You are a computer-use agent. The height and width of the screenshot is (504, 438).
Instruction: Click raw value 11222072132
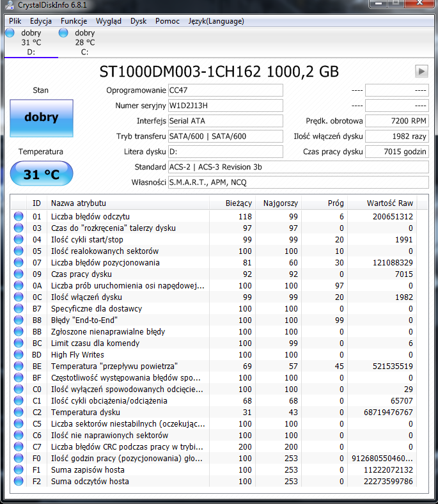click(x=388, y=469)
